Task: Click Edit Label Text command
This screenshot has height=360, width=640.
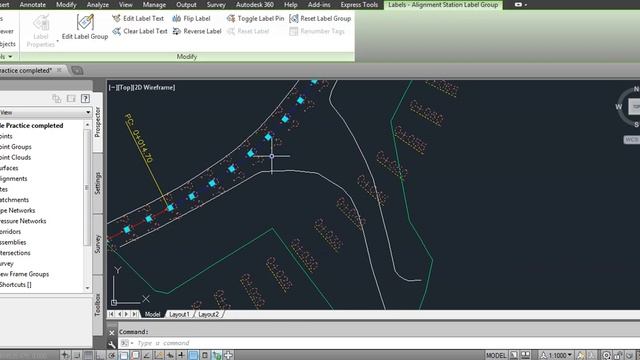Action: click(x=138, y=18)
